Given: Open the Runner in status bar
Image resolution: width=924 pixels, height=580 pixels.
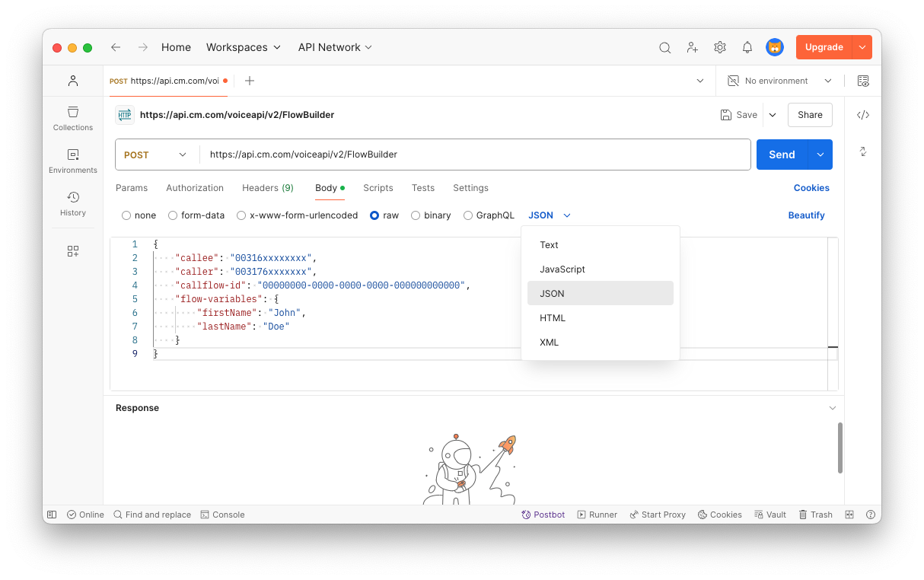Looking at the screenshot, I should pos(597,515).
